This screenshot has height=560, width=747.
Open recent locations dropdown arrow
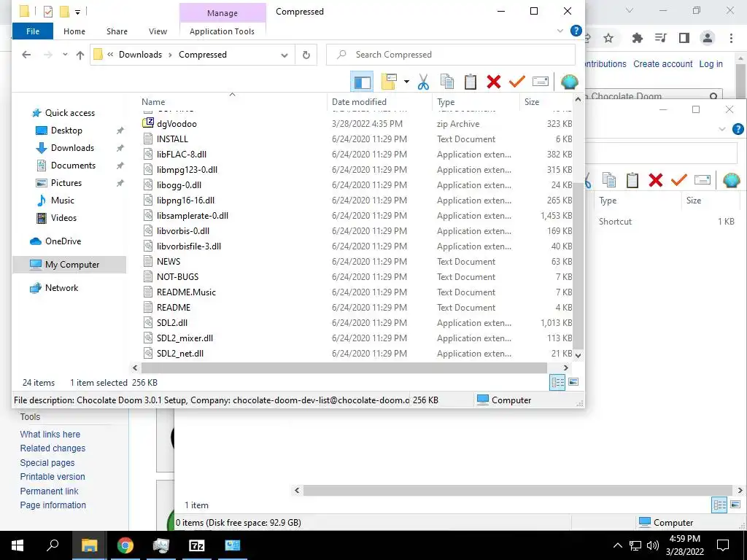tap(65, 55)
